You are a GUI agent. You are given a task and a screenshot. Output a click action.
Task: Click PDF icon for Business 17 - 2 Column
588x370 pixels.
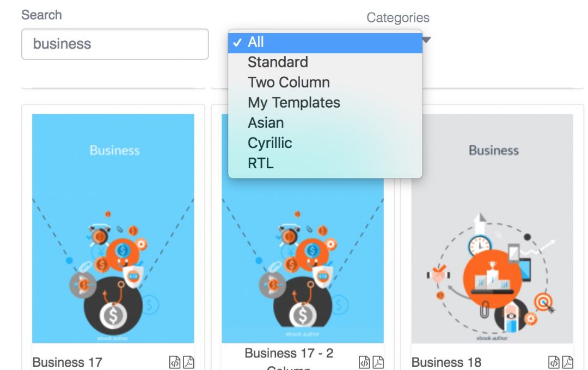378,362
